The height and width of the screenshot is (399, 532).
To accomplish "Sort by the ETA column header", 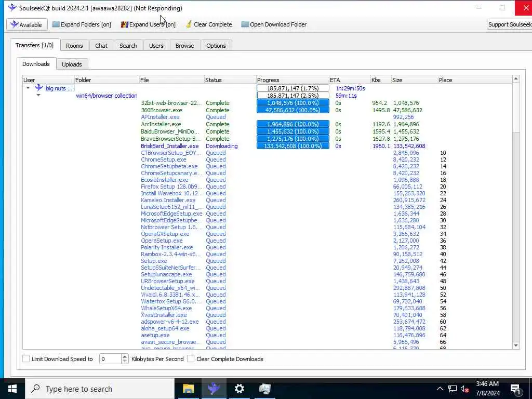I will [350, 80].
